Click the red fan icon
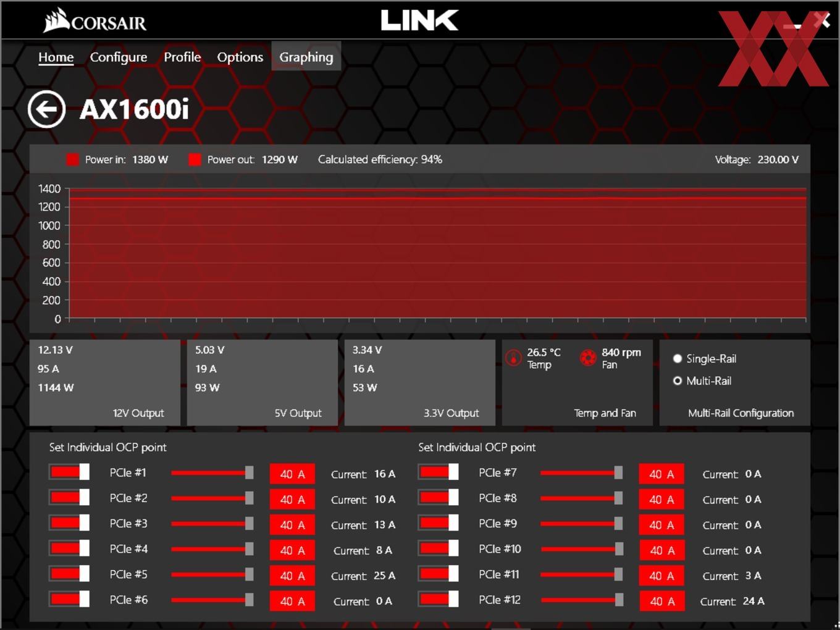Screen dimensions: 840x630 588,358
